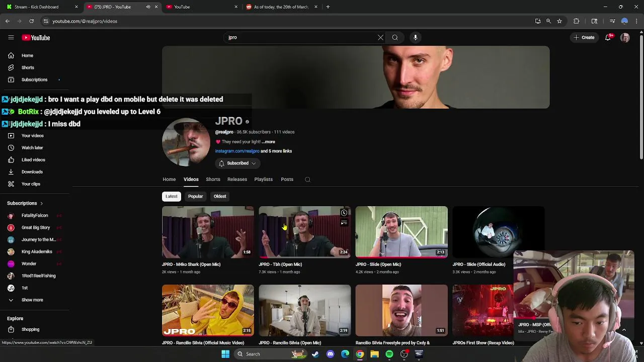Open Downloads in sidebar

[x=32, y=172]
